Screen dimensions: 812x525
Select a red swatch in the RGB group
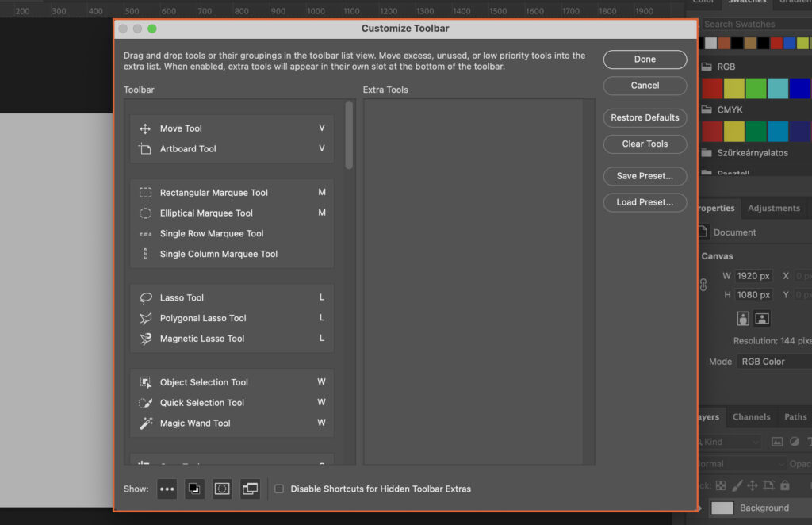pos(711,88)
